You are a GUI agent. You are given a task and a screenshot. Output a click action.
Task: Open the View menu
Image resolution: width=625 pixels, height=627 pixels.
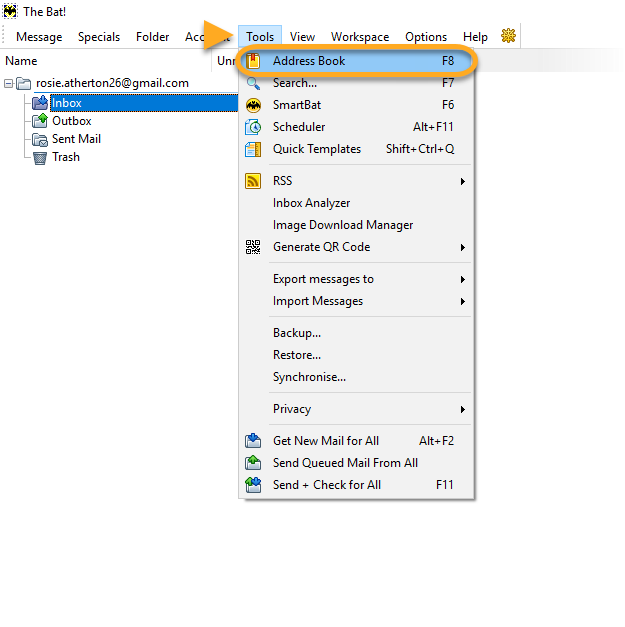coord(302,37)
